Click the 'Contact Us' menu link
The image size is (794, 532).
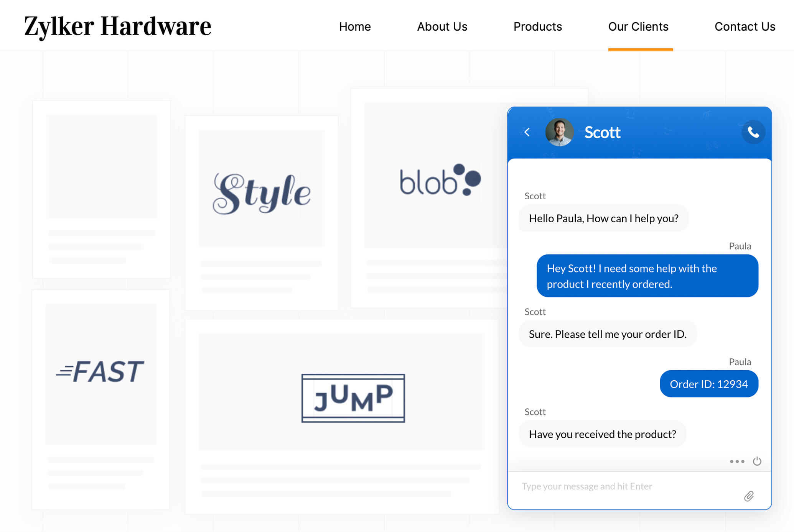point(745,26)
